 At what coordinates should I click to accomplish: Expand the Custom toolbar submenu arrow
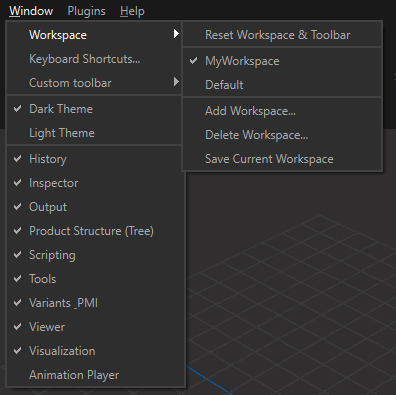coord(176,82)
